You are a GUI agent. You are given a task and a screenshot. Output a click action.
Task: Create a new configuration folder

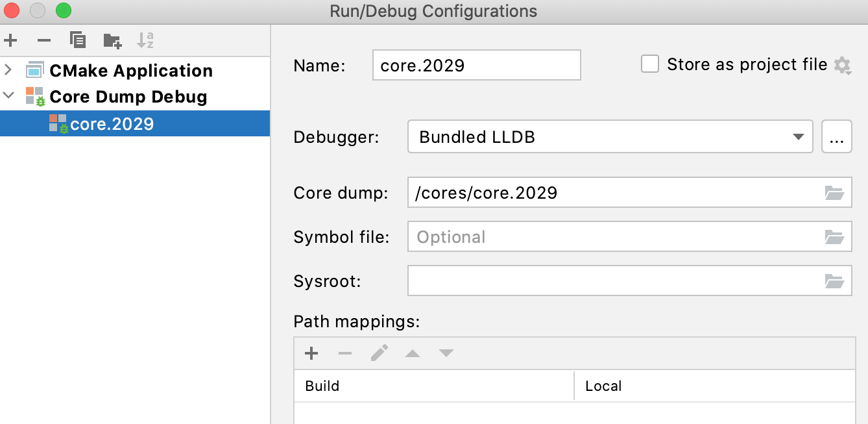(x=112, y=40)
